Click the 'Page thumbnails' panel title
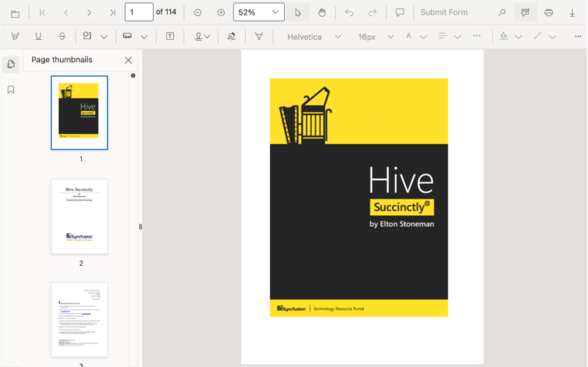The image size is (588, 367). coord(62,60)
